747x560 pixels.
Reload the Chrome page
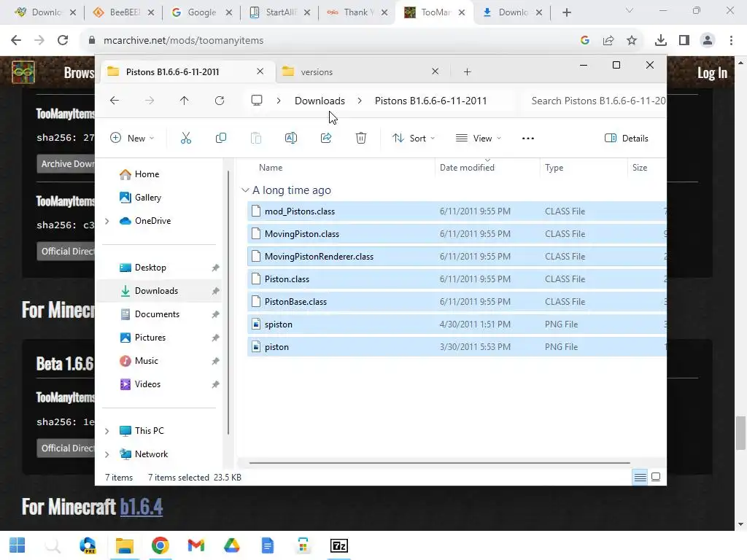63,41
